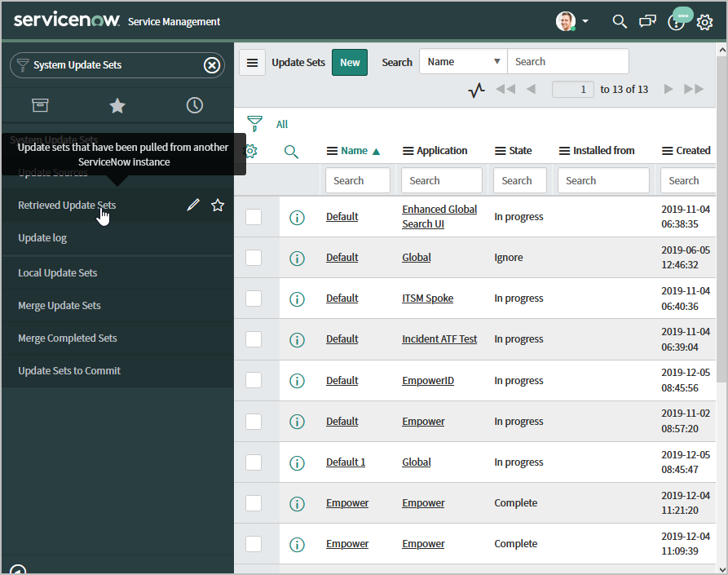Open the State column options menu
The image size is (728, 575).
(501, 151)
